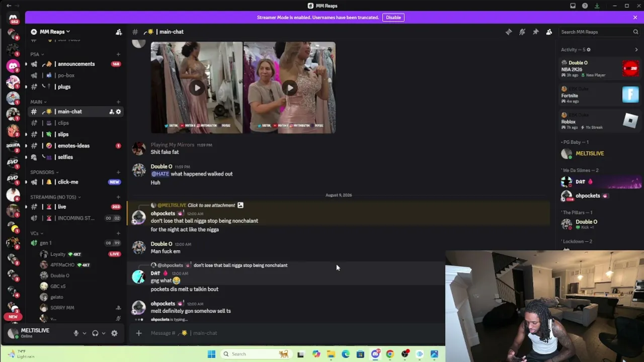The width and height of the screenshot is (644, 362).
Task: Invite people using the server header icon
Action: pyautogui.click(x=119, y=32)
